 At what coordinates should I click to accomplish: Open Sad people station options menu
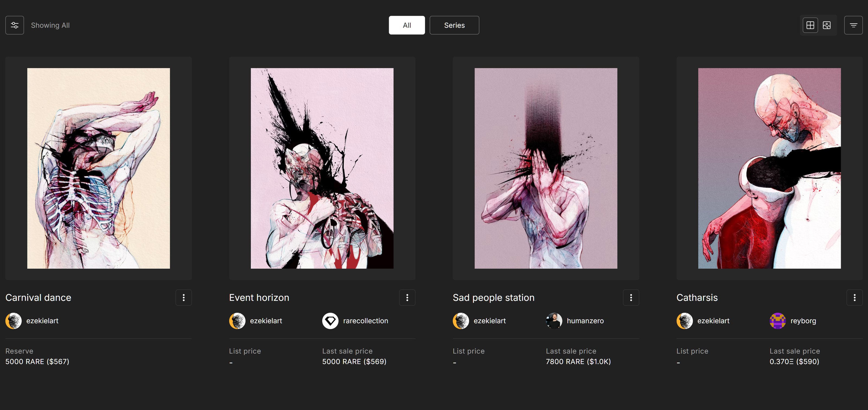pos(631,297)
